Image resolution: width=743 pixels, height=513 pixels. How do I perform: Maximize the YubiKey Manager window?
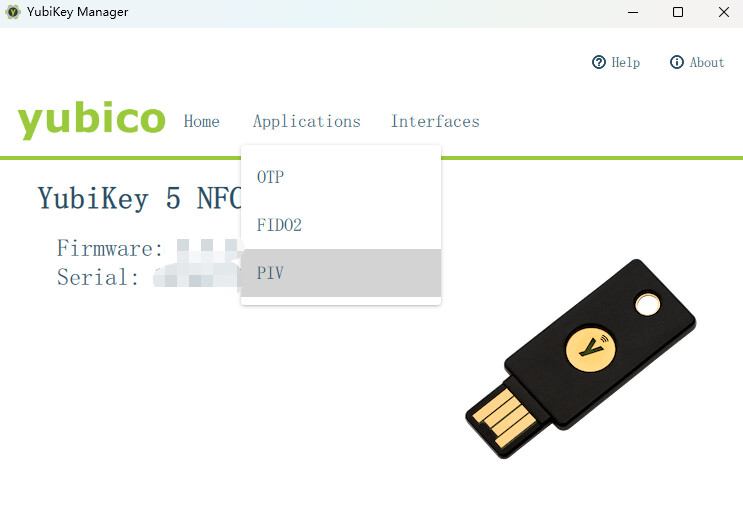(x=678, y=12)
